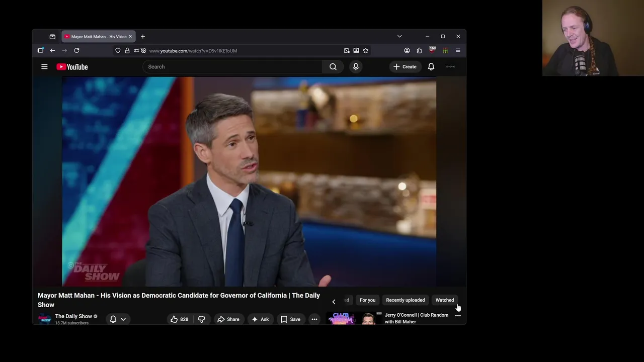Click the install app icon in address bar
The width and height of the screenshot is (644, 362).
click(356, 51)
